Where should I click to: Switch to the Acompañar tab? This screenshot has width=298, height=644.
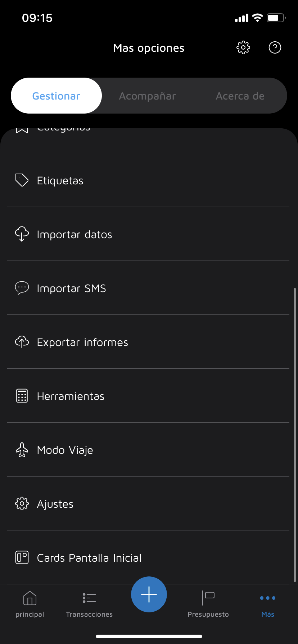point(148,96)
